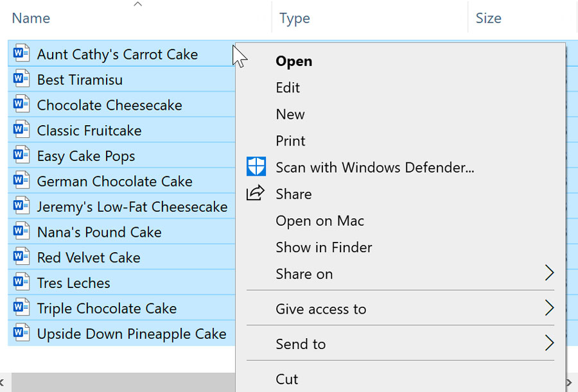578x392 pixels.
Task: Expand the Send to submenu chevron
Action: 549,344
